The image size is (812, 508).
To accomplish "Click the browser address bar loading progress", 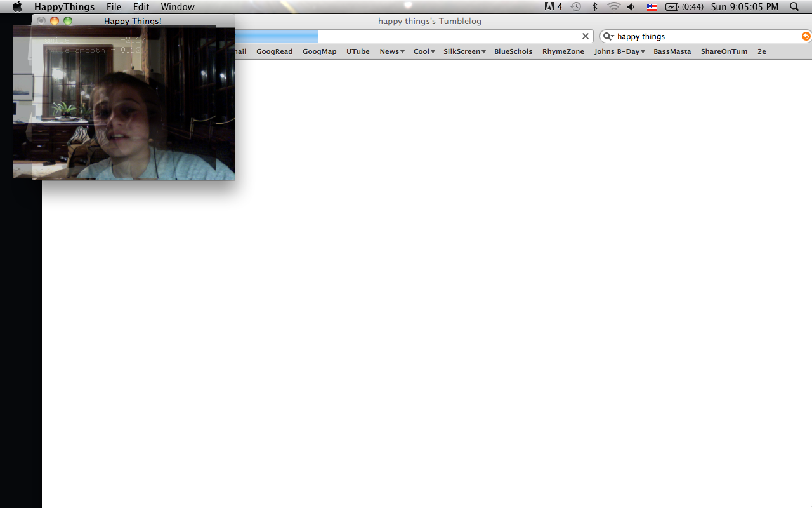I will [x=276, y=36].
